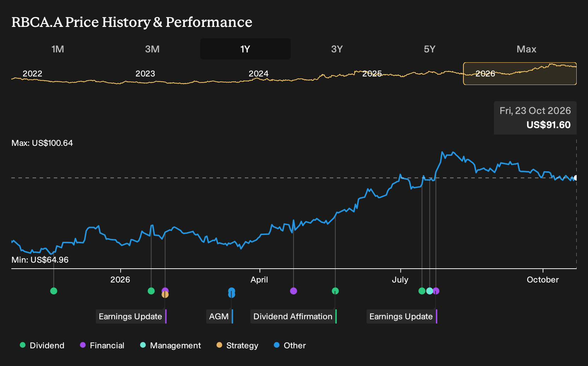Switch to the 5Y time range
The image size is (588, 366).
(430, 49)
